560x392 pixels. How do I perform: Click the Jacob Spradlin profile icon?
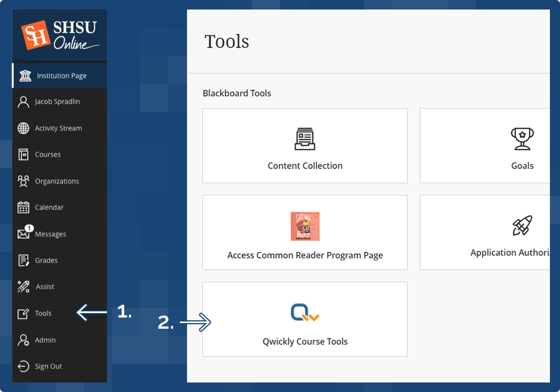24,102
